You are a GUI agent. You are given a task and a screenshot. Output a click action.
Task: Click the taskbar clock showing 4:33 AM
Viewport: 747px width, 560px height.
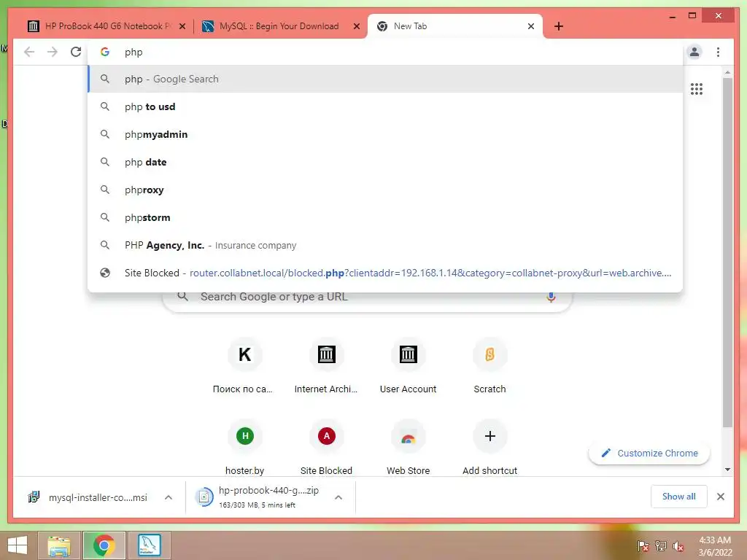[x=715, y=546]
